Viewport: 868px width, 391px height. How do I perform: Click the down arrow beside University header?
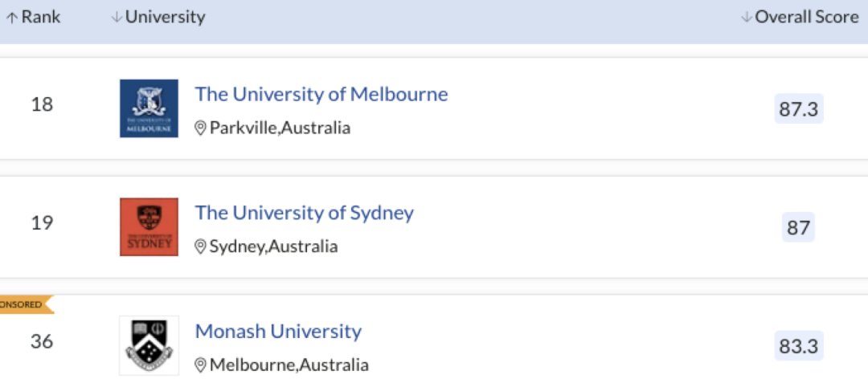117,18
